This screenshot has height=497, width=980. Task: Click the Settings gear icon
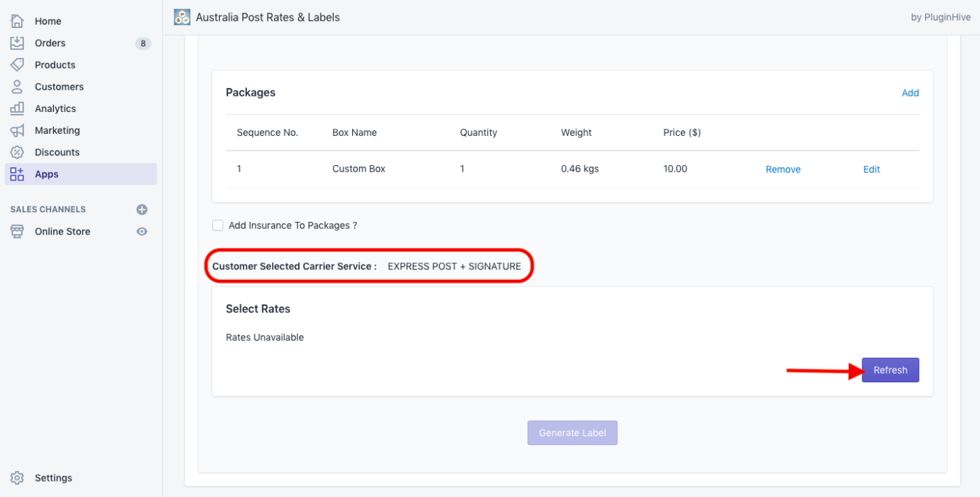17,478
